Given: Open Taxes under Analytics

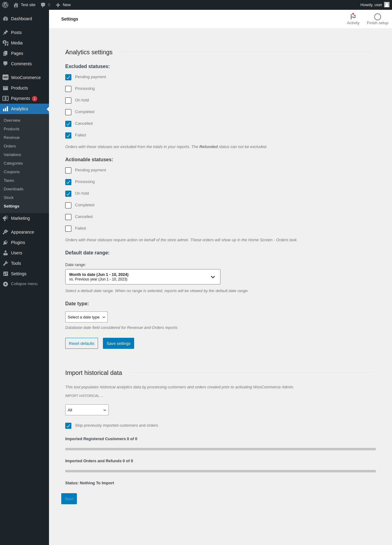Looking at the screenshot, I should (x=9, y=181).
